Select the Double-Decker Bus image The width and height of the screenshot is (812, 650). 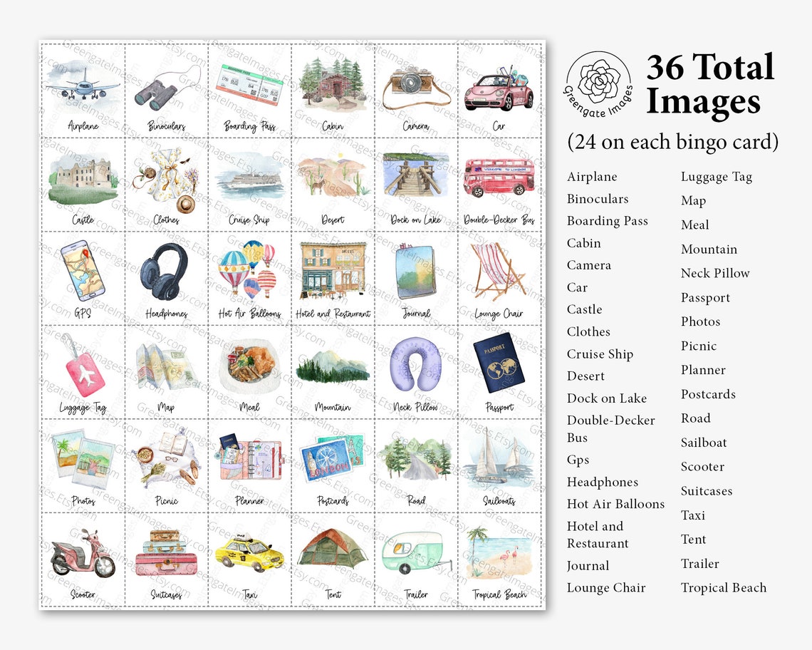[x=499, y=180]
